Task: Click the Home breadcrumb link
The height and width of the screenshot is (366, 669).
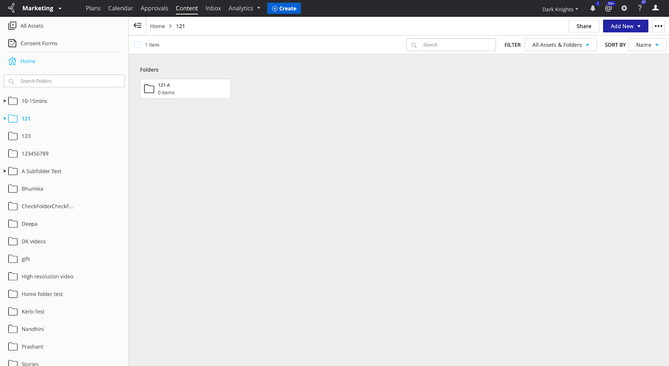Action: (157, 26)
